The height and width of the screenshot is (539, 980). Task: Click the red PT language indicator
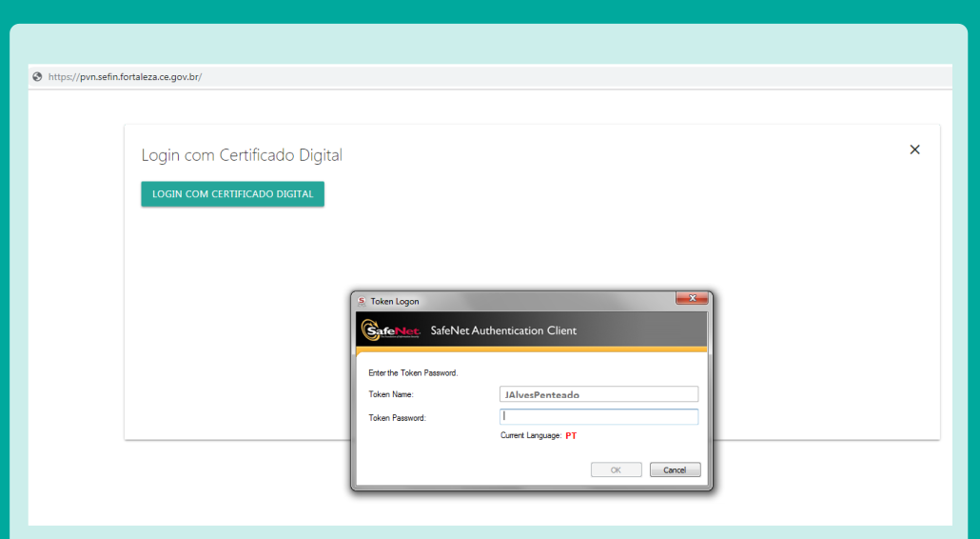pyautogui.click(x=571, y=436)
